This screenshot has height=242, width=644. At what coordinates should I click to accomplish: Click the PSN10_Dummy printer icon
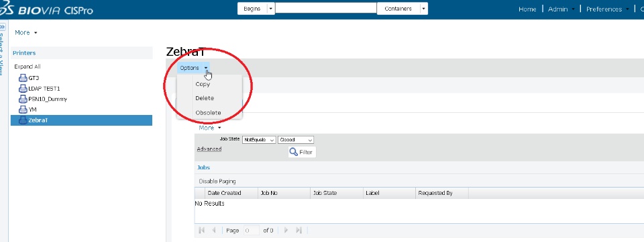pos(23,99)
